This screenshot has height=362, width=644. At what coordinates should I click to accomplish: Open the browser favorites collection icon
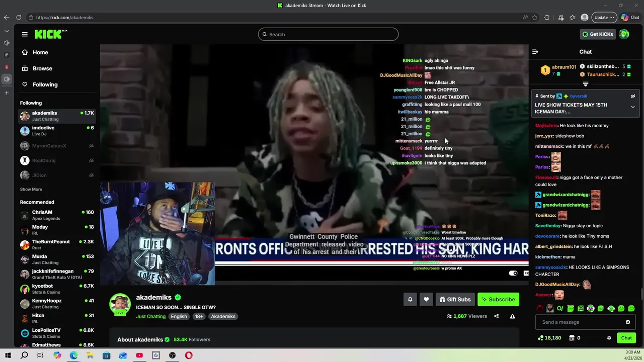[x=573, y=17]
